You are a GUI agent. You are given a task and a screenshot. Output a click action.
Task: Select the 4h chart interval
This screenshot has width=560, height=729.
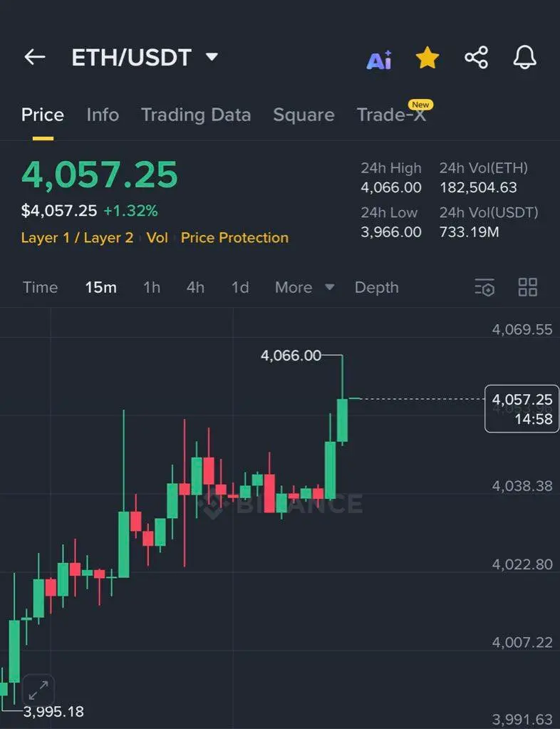click(195, 287)
